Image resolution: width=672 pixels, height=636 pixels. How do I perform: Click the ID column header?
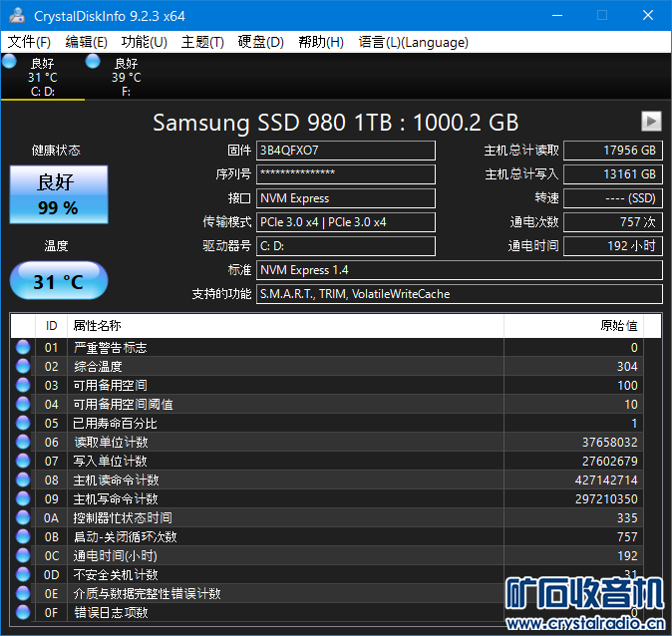click(x=51, y=326)
